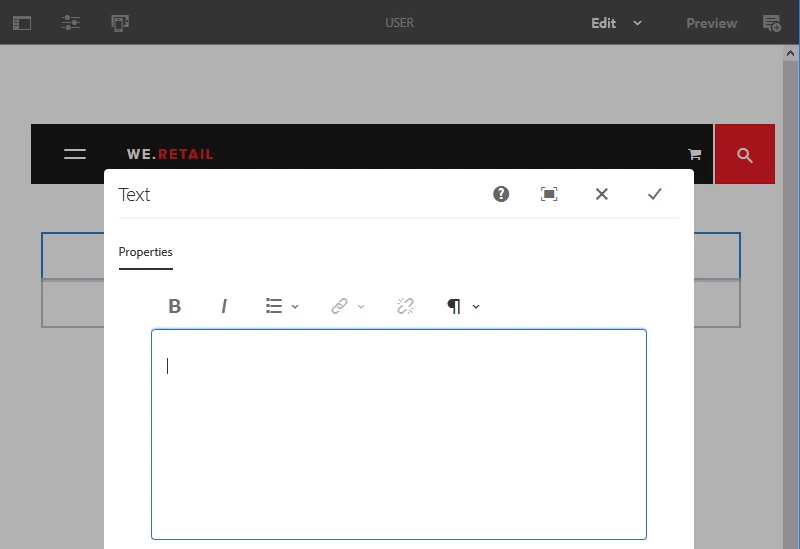Open page information settings icon
800x549 pixels.
point(71,22)
